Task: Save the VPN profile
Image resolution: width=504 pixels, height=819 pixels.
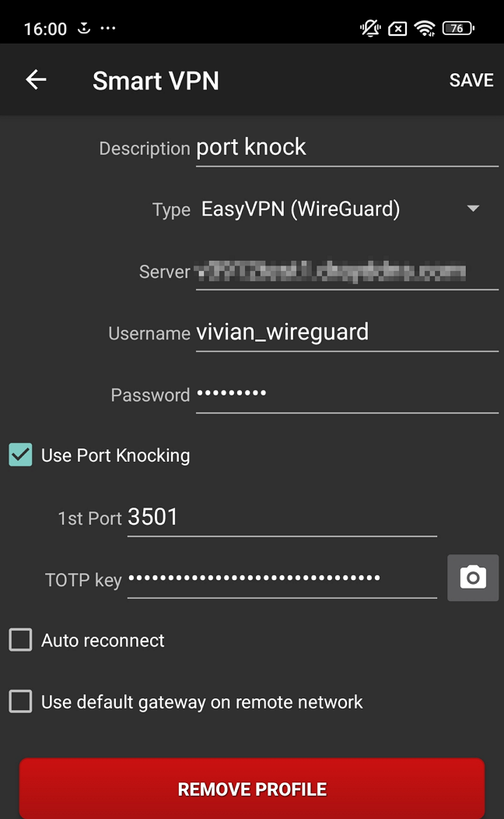Action: click(471, 80)
